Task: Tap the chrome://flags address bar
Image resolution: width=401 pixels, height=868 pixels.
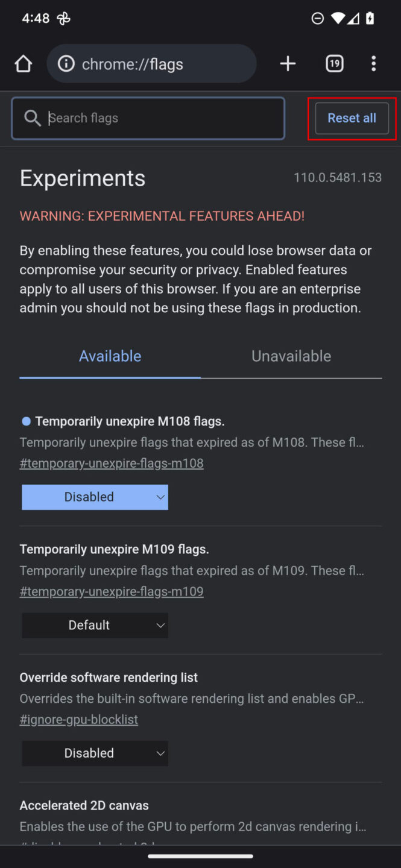Action: (x=151, y=63)
